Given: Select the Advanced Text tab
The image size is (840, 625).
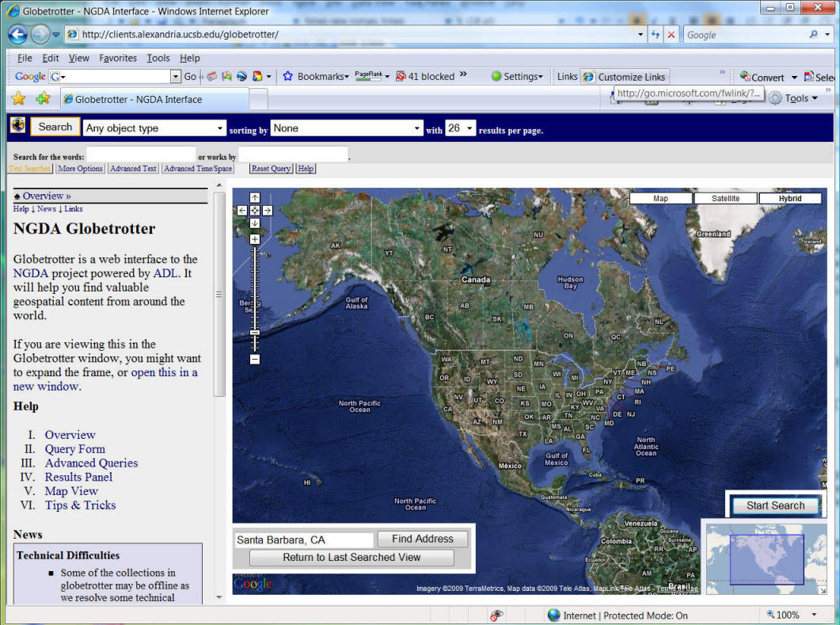Looking at the screenshot, I should [133, 169].
